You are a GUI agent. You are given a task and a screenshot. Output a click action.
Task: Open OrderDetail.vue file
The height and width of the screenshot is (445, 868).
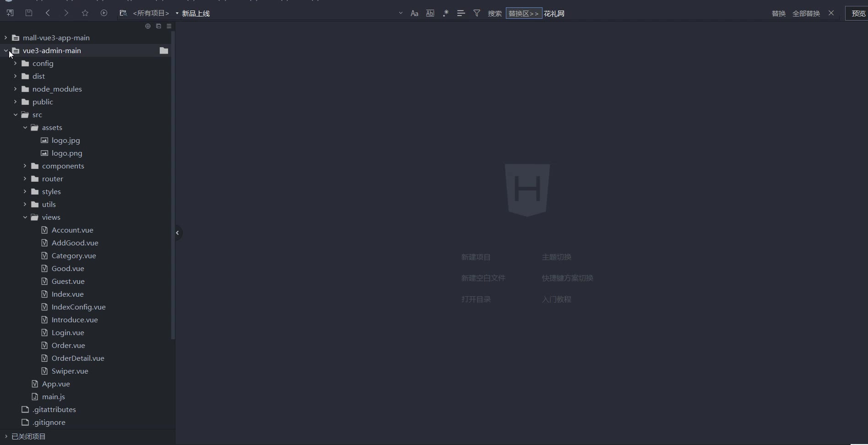[78, 358]
